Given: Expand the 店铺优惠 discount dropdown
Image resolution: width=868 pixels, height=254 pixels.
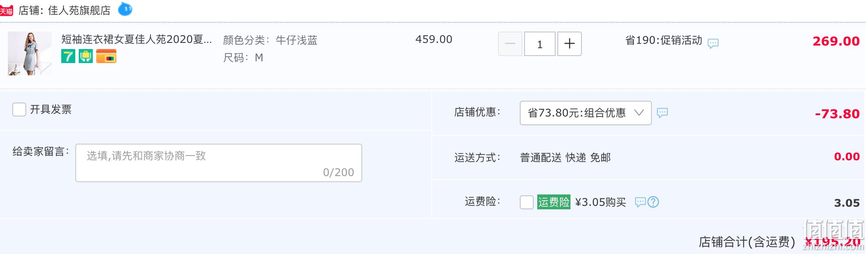Looking at the screenshot, I should 585,113.
